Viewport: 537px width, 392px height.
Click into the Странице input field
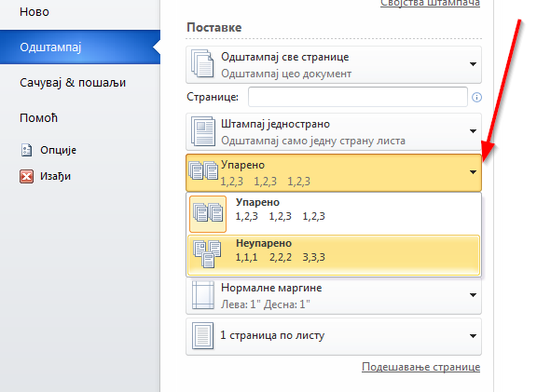[x=358, y=97]
